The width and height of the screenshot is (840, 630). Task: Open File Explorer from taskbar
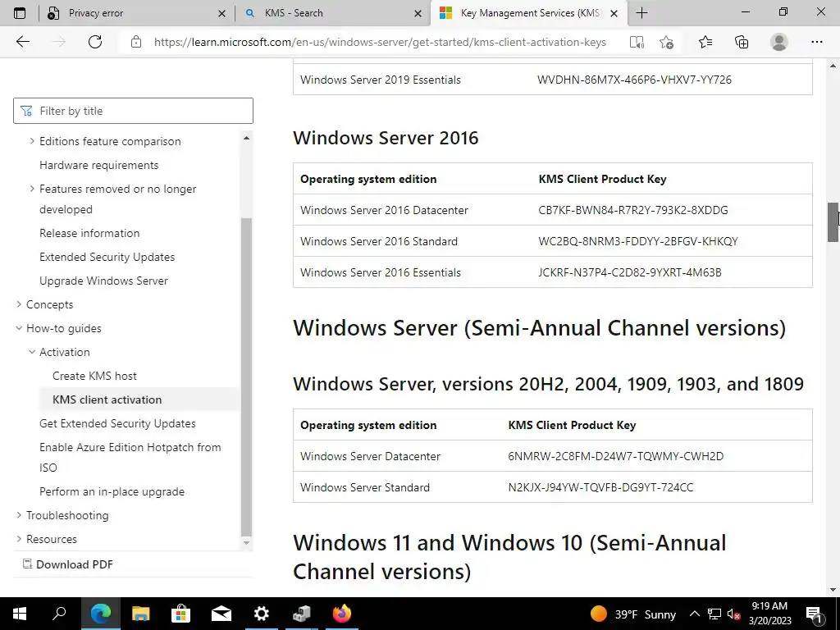140,614
